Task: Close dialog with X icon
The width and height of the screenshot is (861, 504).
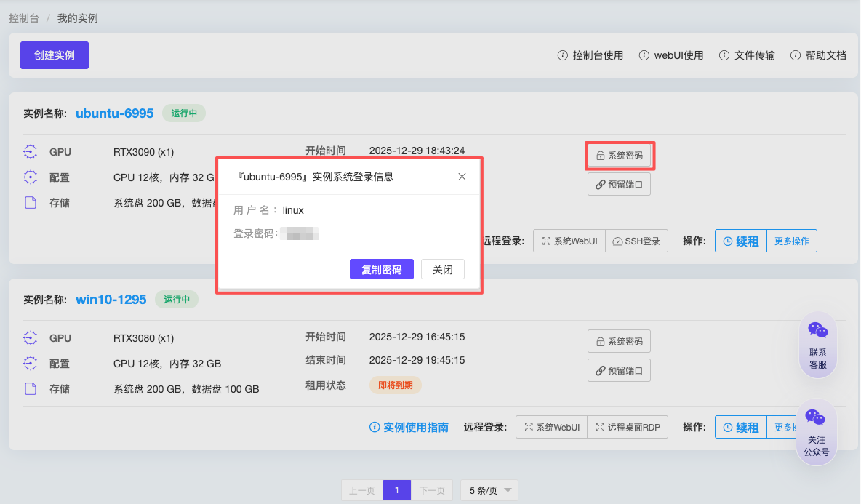Action: pyautogui.click(x=462, y=177)
